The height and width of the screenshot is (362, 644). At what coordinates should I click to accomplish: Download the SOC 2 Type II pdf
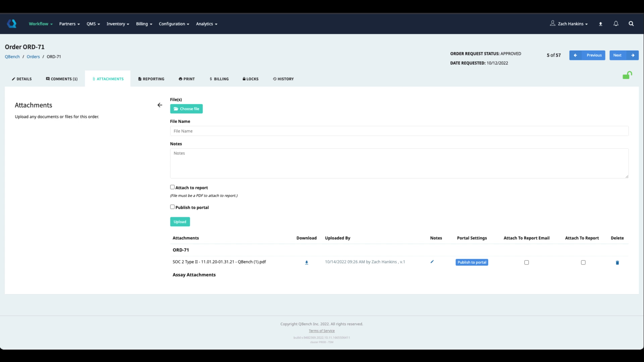[x=306, y=262]
